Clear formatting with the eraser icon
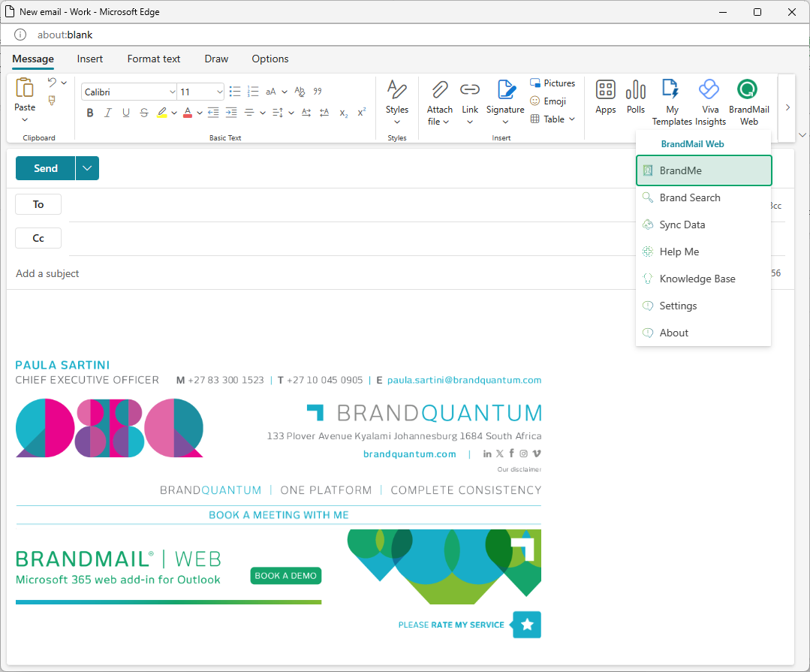This screenshot has height=672, width=810. (x=300, y=92)
